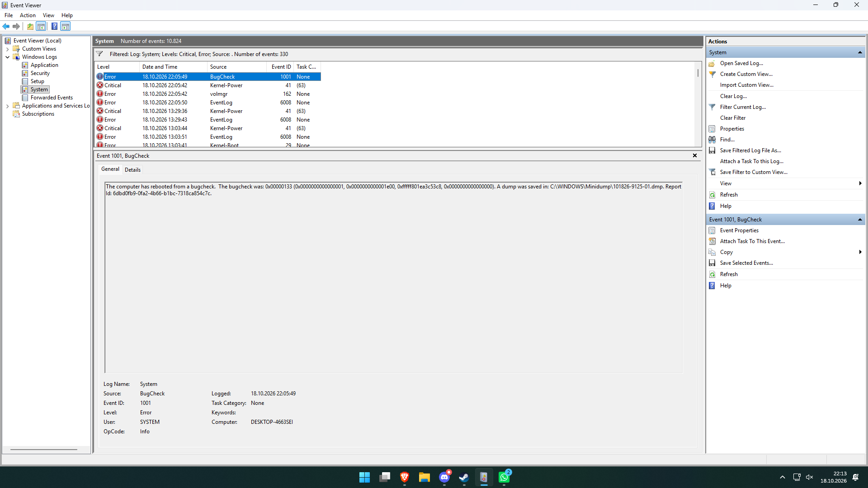Select the Security log in tree
Screen dimensions: 868x488
pos(40,73)
